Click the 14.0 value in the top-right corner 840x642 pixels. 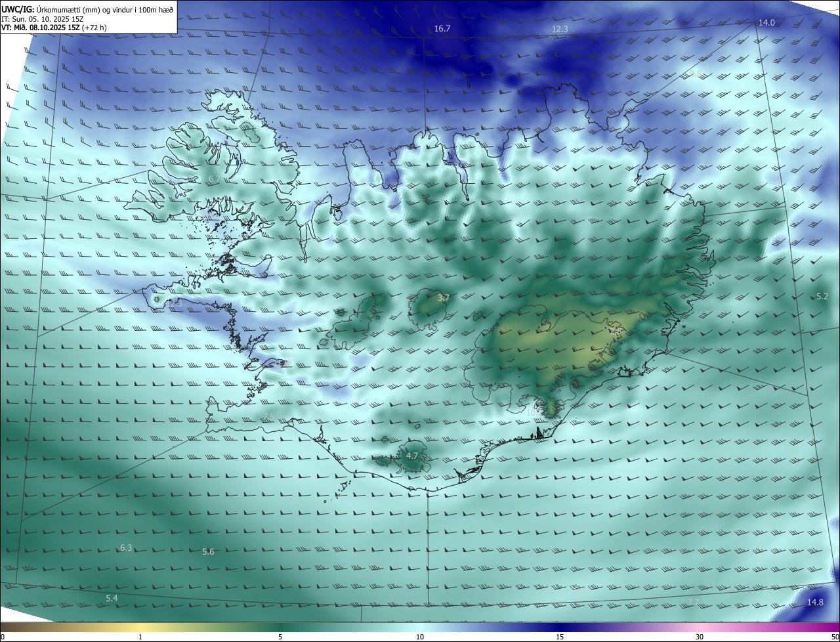[x=766, y=22]
